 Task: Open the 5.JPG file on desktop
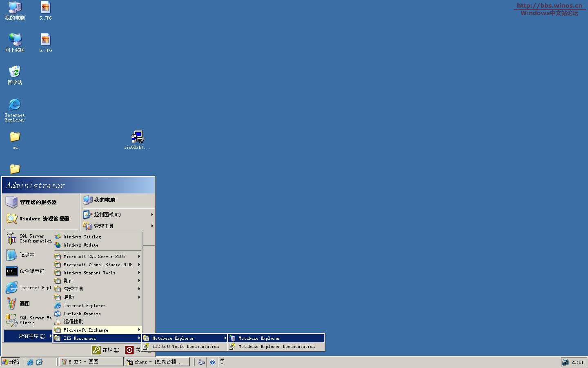[45, 11]
